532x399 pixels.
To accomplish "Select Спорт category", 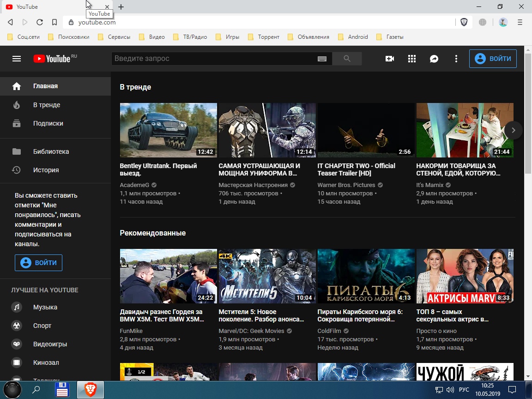I will click(x=55, y=326).
